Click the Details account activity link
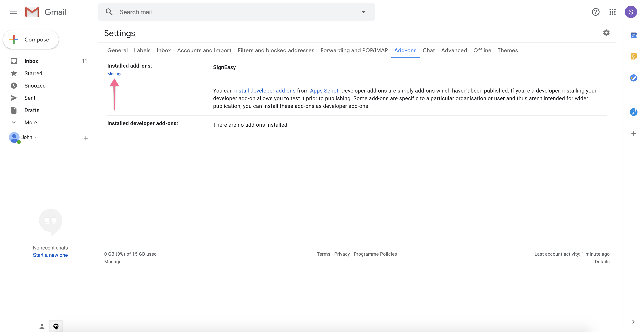The width and height of the screenshot is (644, 332). click(x=602, y=262)
